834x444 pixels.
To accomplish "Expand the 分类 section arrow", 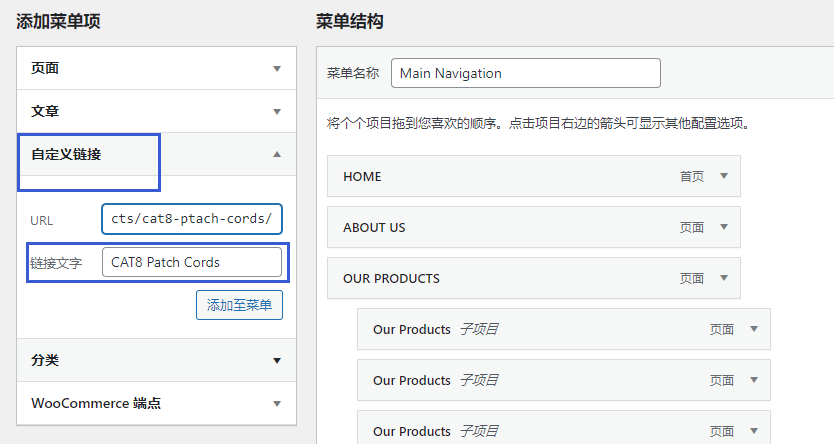I will pos(277,361).
